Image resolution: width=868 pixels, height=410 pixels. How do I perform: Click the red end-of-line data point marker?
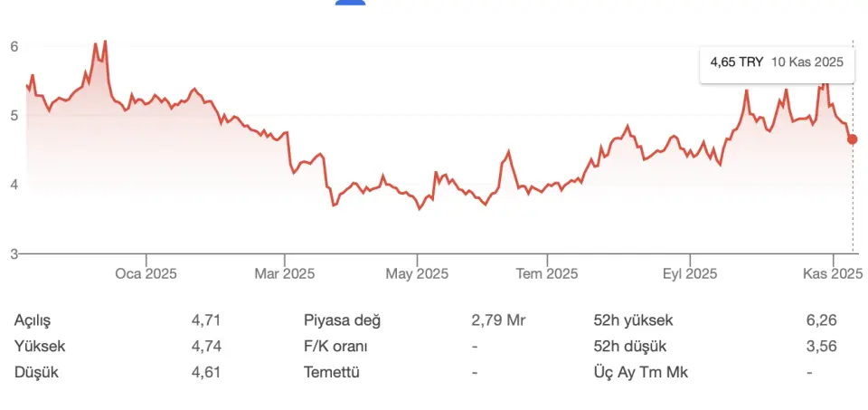tap(853, 138)
